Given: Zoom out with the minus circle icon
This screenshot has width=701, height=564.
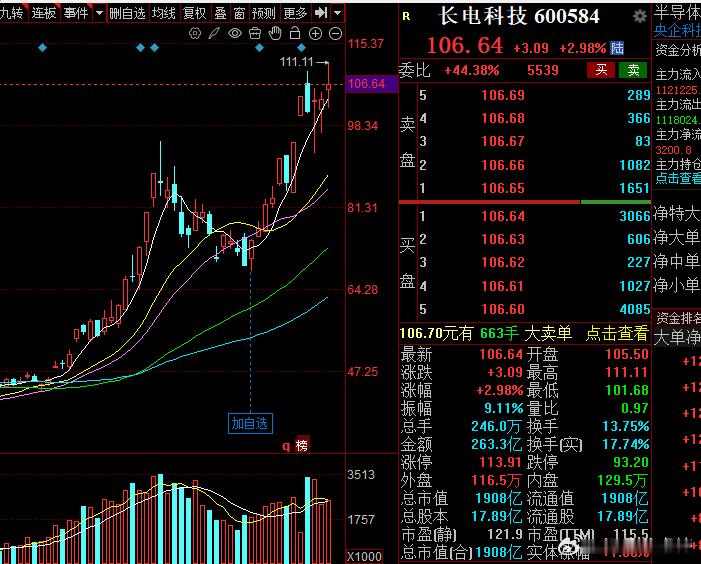Looking at the screenshot, I should (x=335, y=34).
